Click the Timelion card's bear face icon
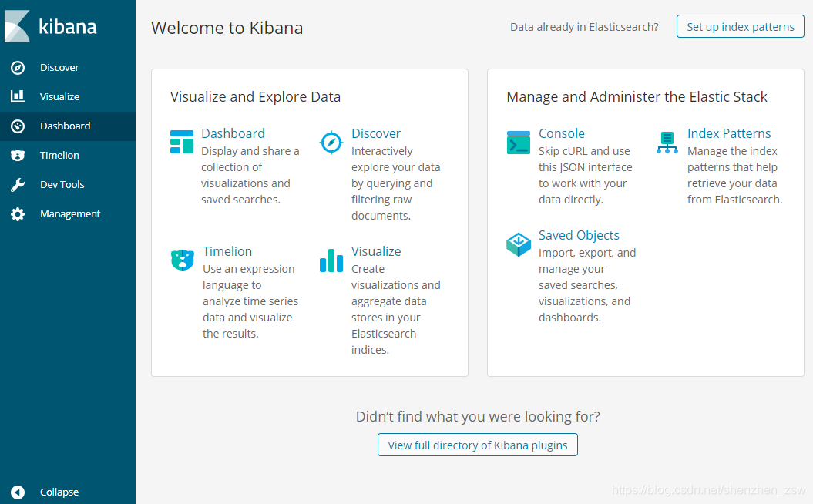 click(x=183, y=260)
